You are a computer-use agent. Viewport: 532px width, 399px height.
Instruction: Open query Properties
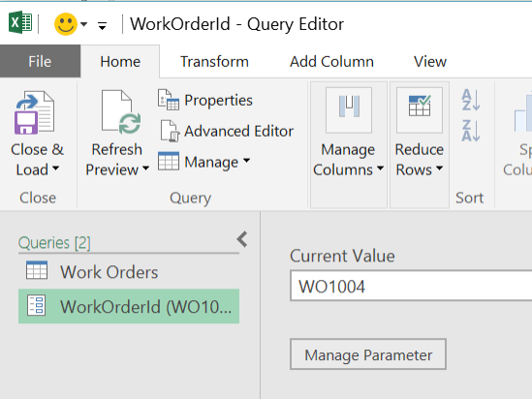(205, 100)
